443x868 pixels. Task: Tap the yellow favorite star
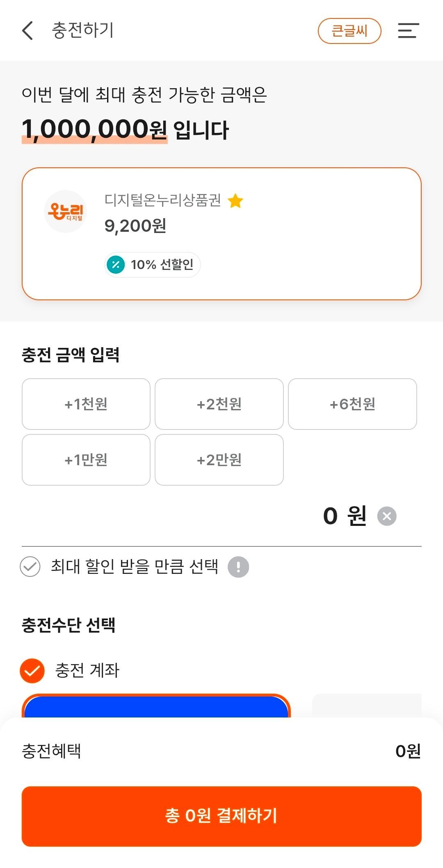(235, 201)
